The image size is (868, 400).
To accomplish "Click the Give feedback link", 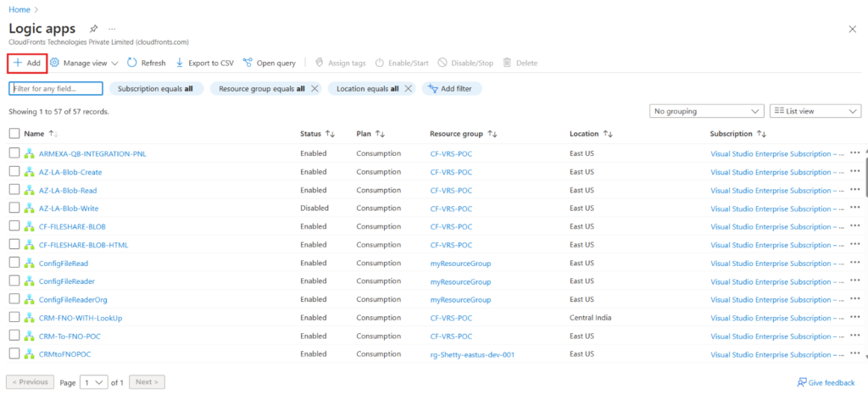I will [826, 382].
